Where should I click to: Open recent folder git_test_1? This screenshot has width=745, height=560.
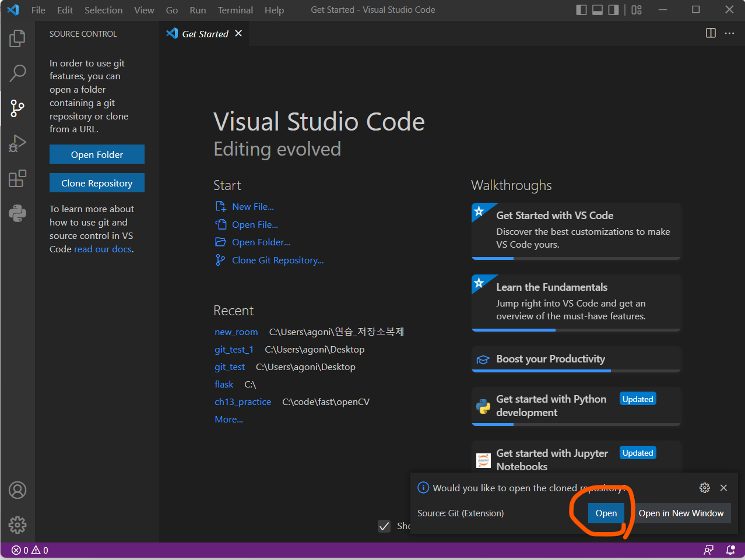click(234, 349)
